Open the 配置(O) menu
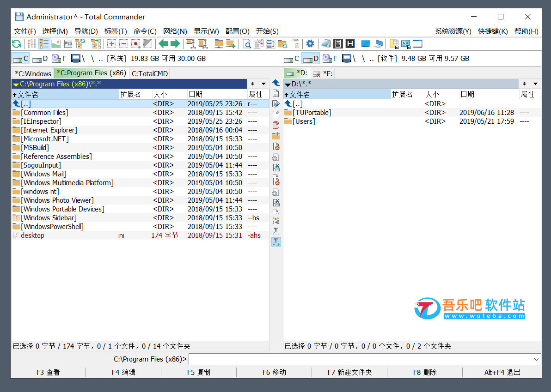 [238, 31]
